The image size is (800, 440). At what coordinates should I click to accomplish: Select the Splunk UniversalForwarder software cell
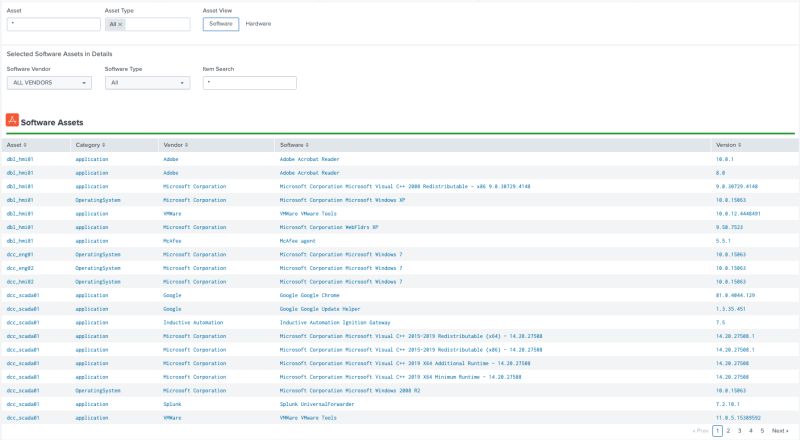tap(317, 404)
